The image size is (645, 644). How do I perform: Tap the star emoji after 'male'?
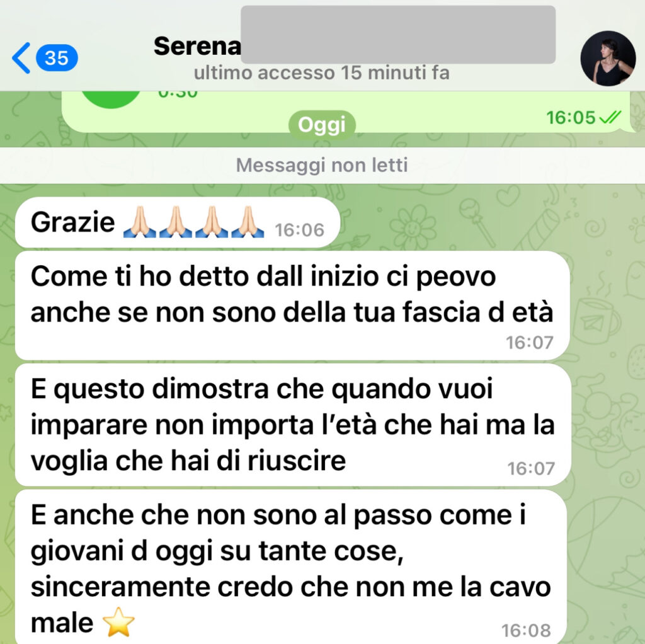click(118, 622)
